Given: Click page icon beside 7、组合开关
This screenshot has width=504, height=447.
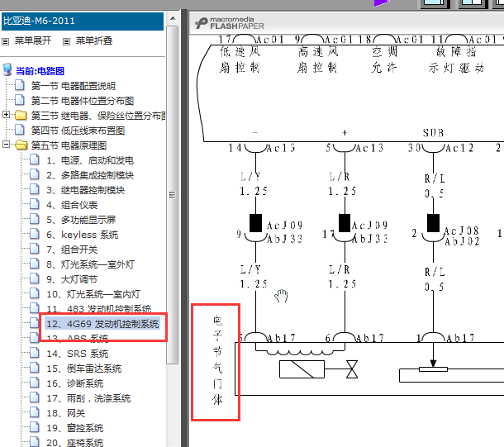Looking at the screenshot, I should [35, 249].
